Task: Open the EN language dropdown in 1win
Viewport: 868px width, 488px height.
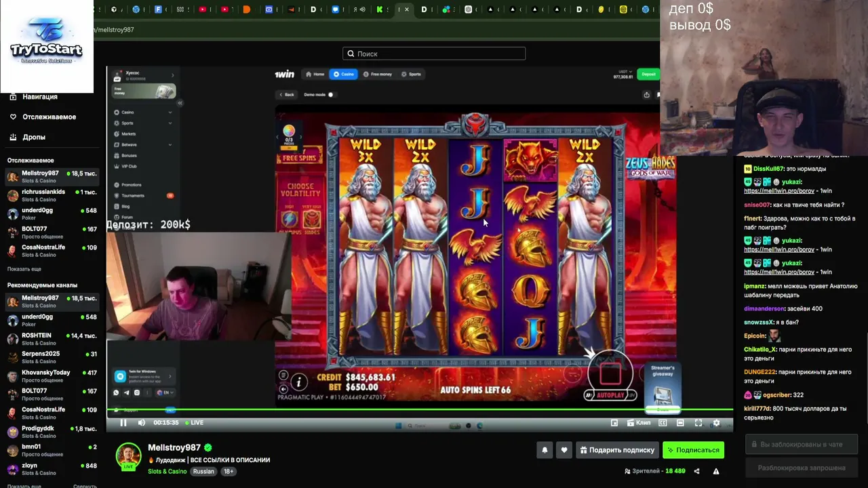Action: point(165,392)
